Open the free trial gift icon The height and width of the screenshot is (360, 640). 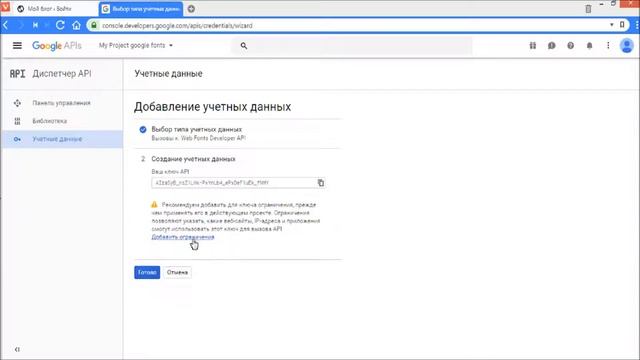pos(533,46)
